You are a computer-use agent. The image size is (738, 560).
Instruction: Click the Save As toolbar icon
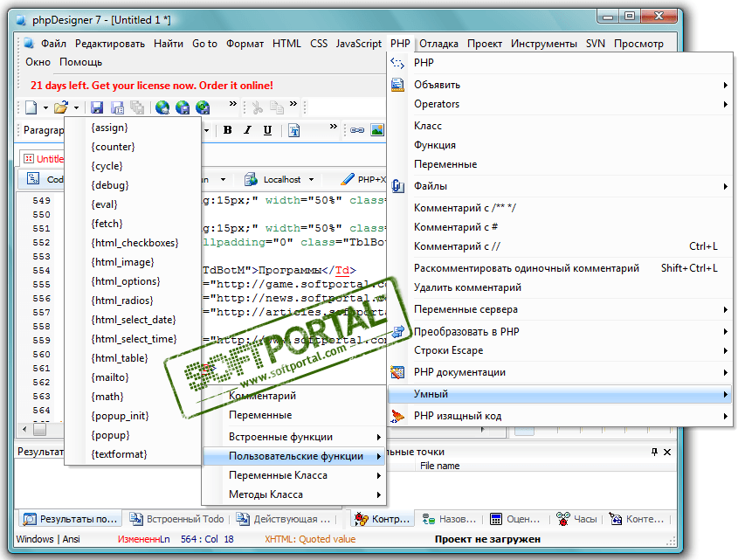coord(117,107)
